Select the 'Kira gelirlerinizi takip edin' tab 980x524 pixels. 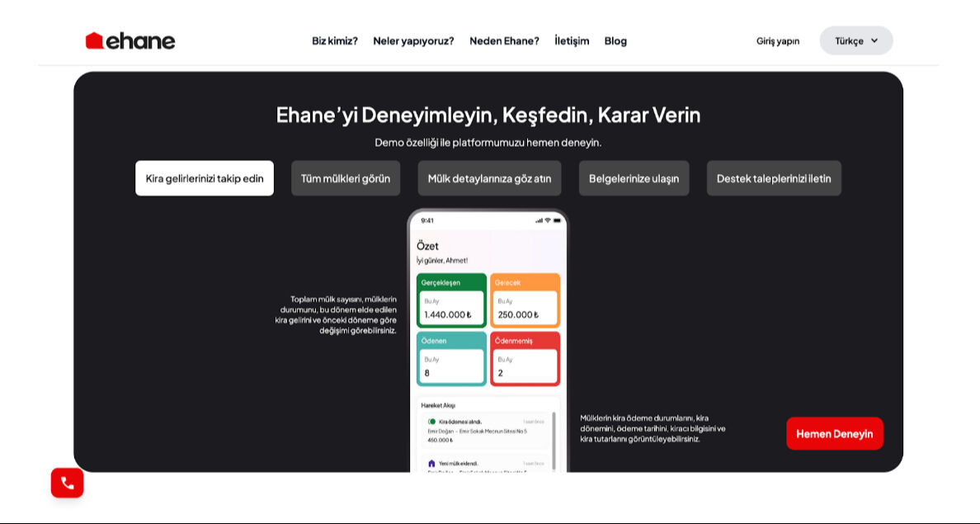click(x=204, y=177)
